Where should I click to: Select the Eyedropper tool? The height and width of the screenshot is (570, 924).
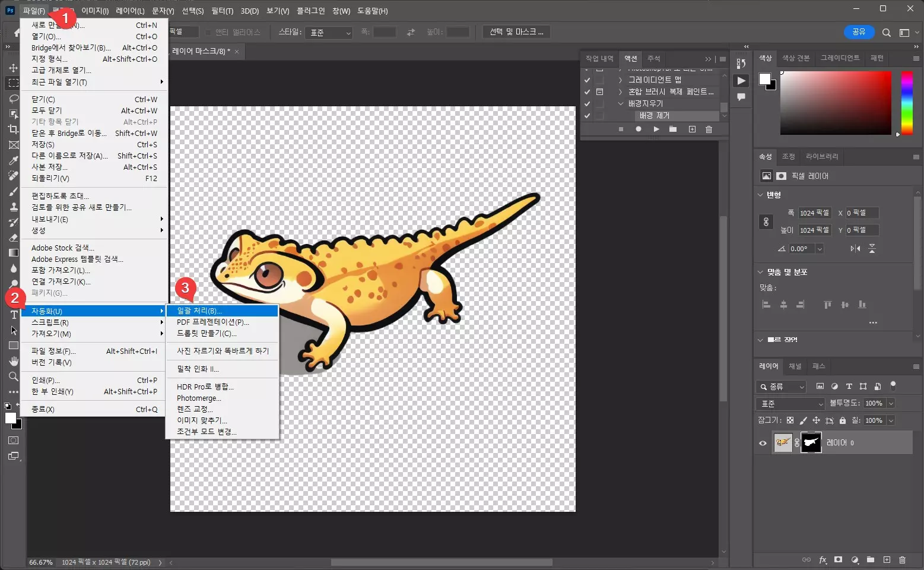coord(13,160)
